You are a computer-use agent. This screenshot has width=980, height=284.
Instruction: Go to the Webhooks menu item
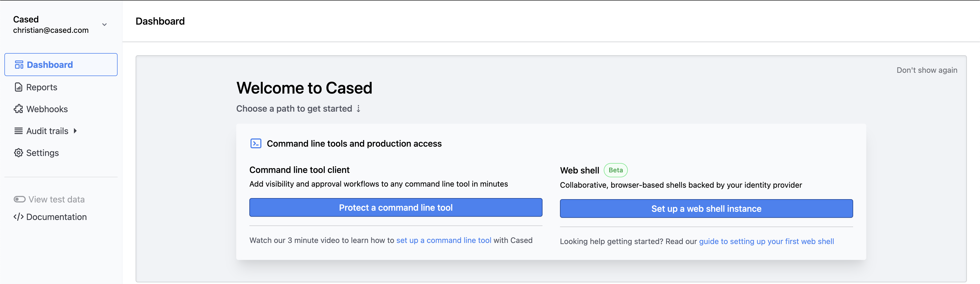pyautogui.click(x=47, y=109)
